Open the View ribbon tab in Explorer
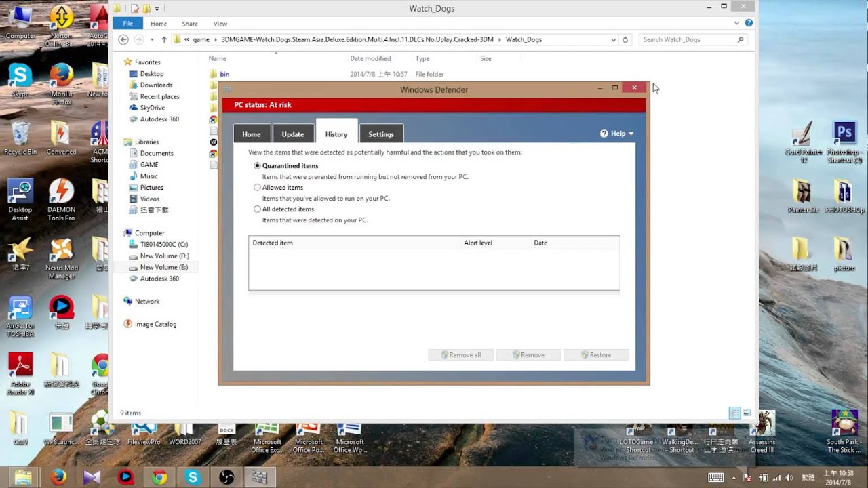 click(x=220, y=24)
